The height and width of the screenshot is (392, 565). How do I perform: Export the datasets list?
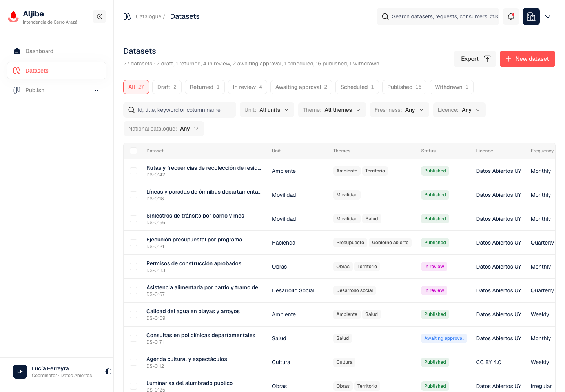[x=475, y=59]
